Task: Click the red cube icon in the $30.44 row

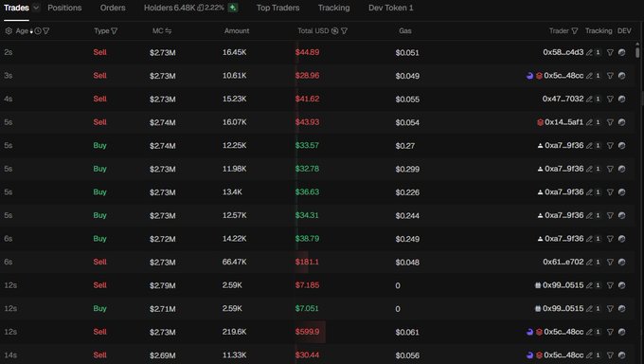Action: pyautogui.click(x=539, y=355)
